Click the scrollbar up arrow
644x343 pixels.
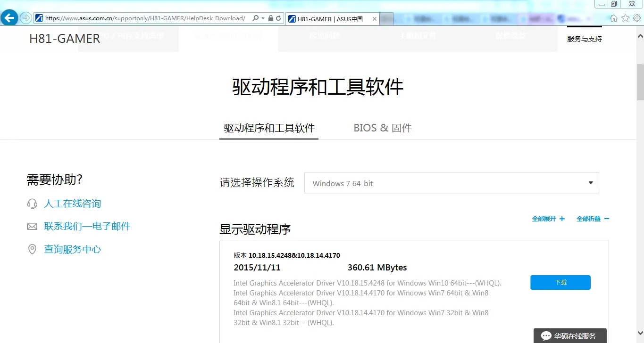(640, 36)
